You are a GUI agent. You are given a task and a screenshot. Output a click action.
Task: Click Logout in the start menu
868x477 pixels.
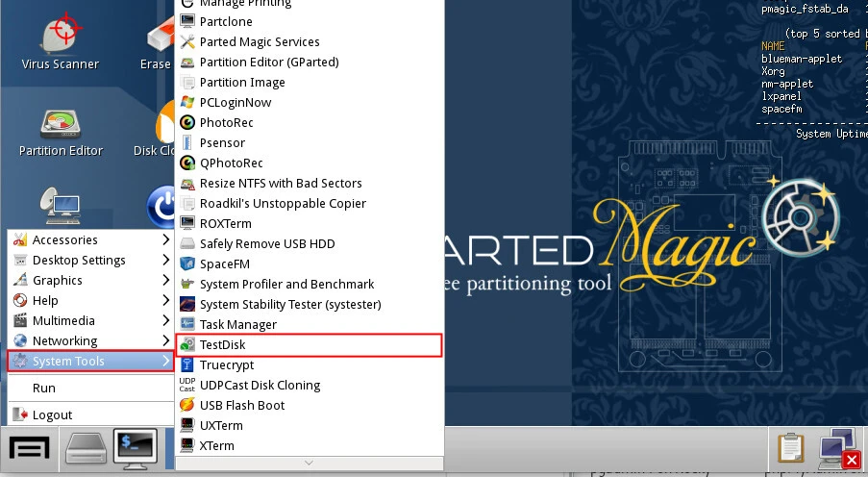(x=52, y=415)
